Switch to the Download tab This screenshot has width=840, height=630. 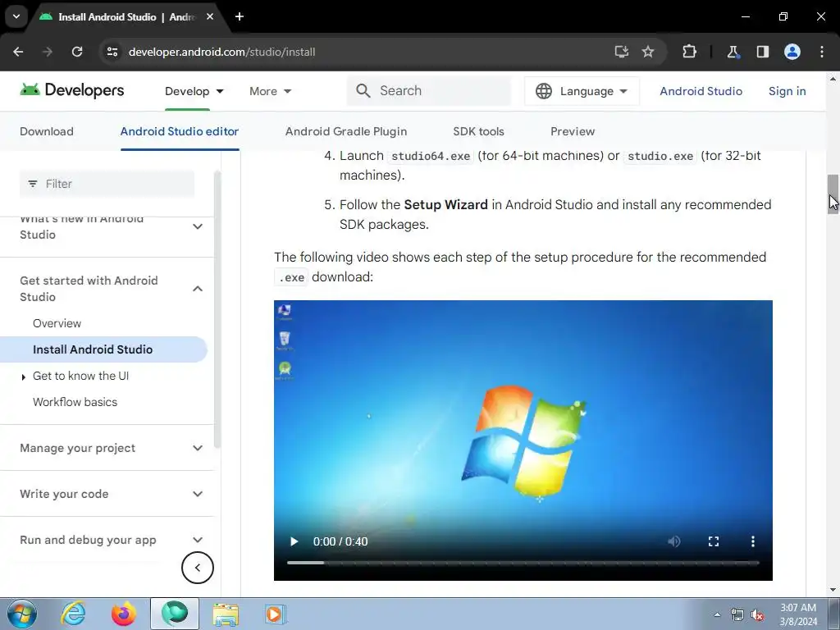pos(47,131)
